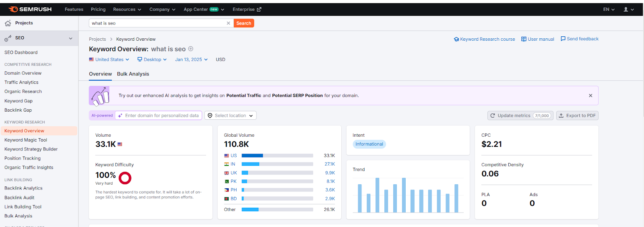Click the Export to PDF upload icon
This screenshot has height=227, width=644.
coord(561,116)
